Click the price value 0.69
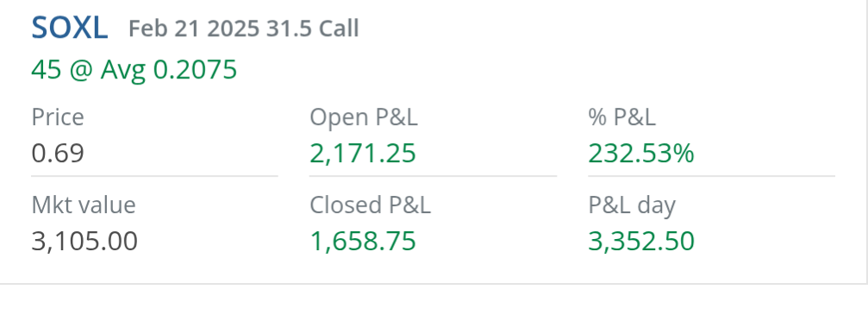Image resolution: width=868 pixels, height=321 pixels. [x=58, y=154]
